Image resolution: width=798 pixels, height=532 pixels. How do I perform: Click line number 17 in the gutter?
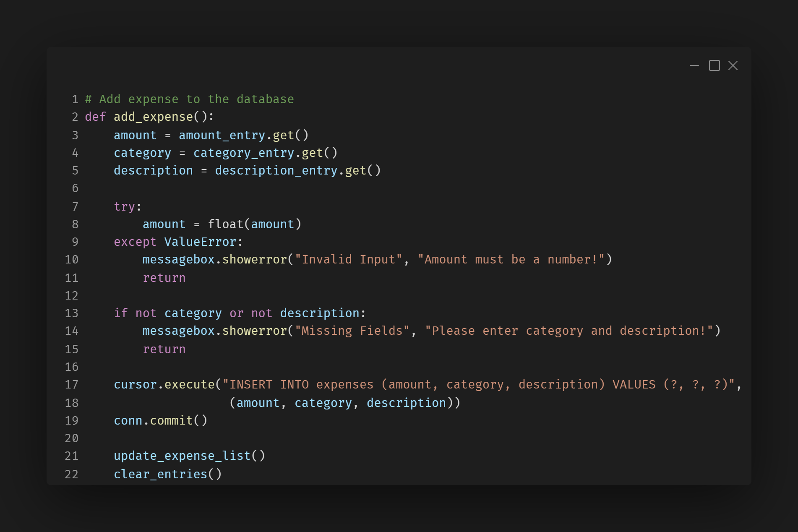click(x=72, y=385)
